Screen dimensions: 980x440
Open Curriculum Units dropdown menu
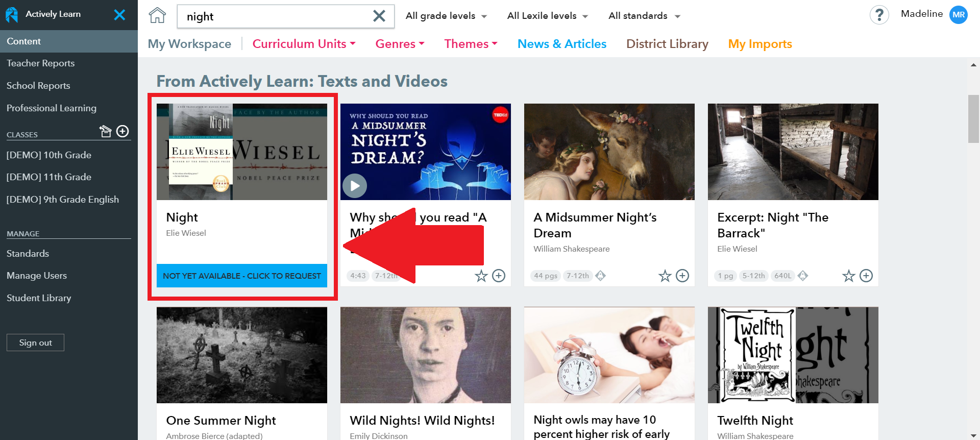click(304, 44)
